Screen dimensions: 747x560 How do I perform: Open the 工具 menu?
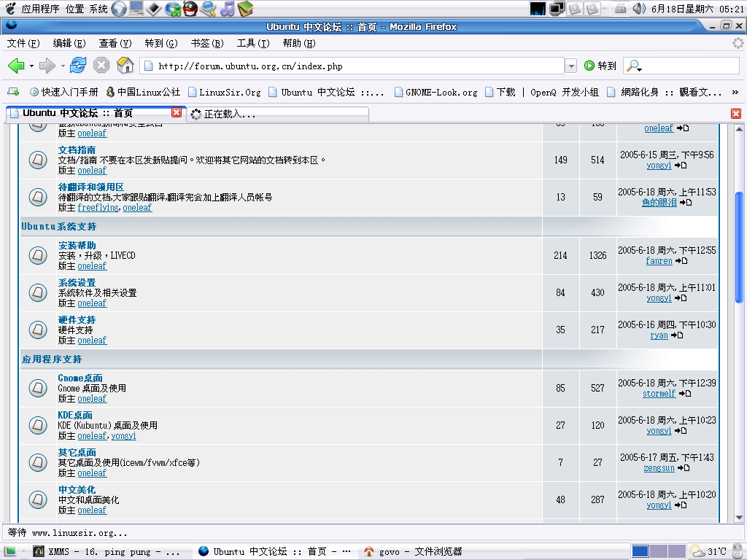point(253,43)
